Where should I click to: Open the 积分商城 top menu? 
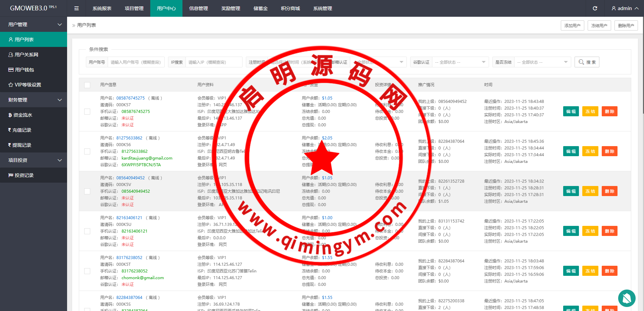pos(290,8)
